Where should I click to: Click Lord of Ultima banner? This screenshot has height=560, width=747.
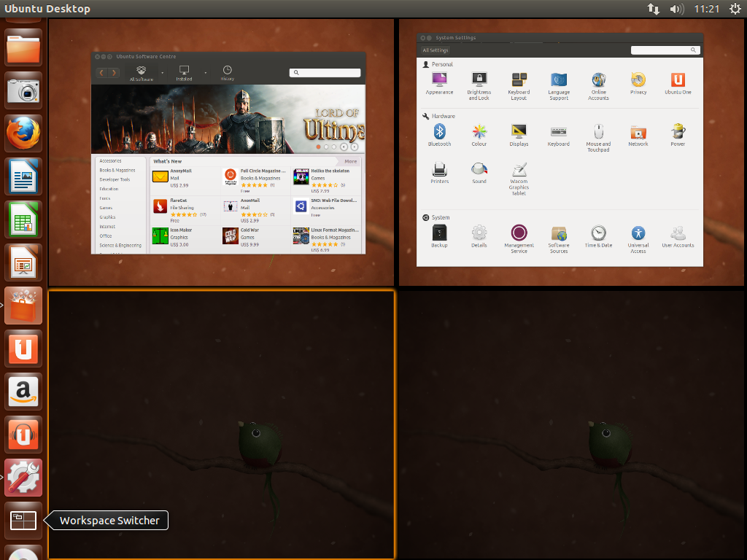tap(228, 119)
